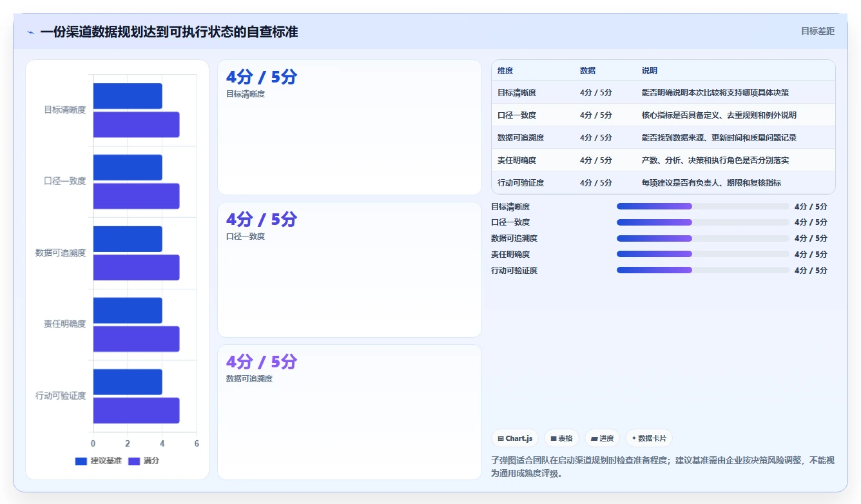Click the 表格 chip
The image size is (861, 504).
[561, 438]
